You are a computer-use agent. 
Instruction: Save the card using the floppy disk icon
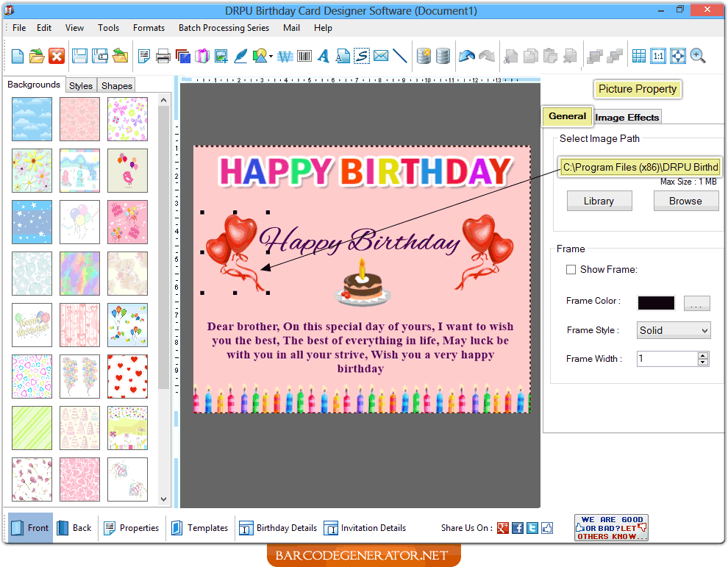pos(79,56)
